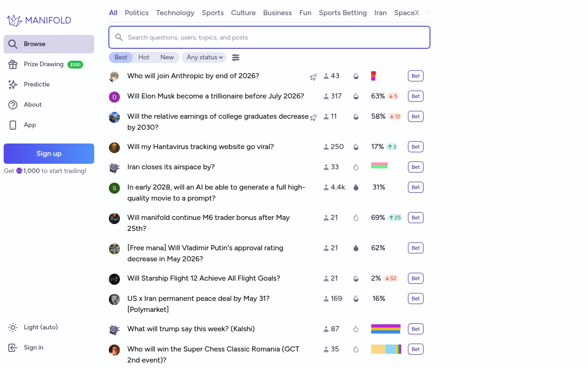Open the Business topic tab
The image size is (588, 368).
(277, 13)
